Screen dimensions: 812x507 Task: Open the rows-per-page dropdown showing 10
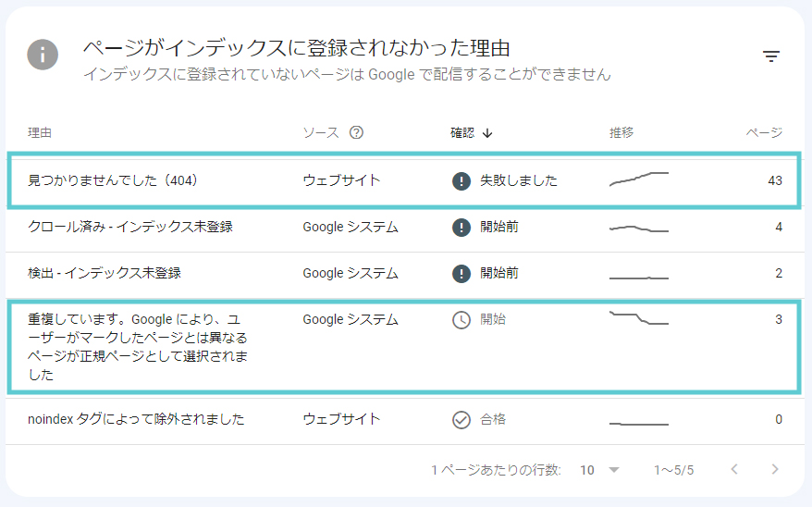coord(599,470)
